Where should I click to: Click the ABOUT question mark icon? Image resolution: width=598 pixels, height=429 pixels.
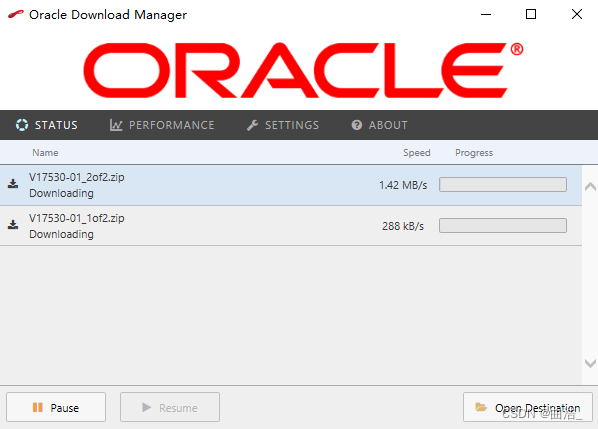click(x=357, y=125)
